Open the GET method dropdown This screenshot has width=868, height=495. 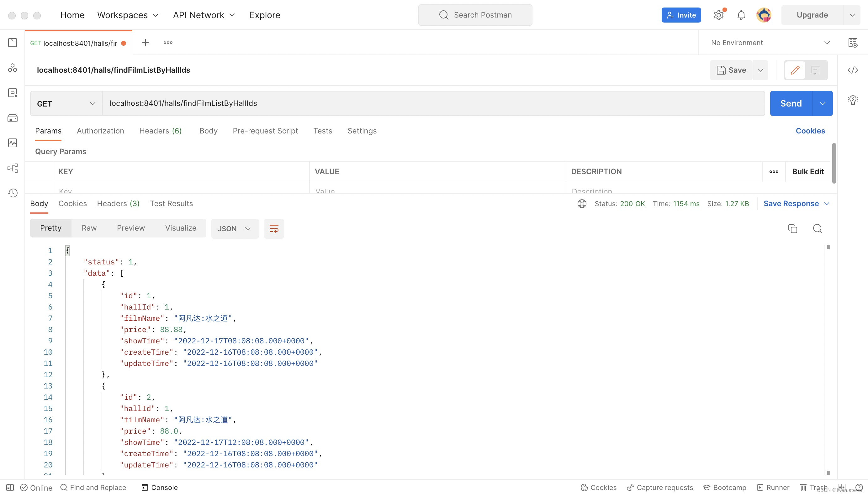66,103
